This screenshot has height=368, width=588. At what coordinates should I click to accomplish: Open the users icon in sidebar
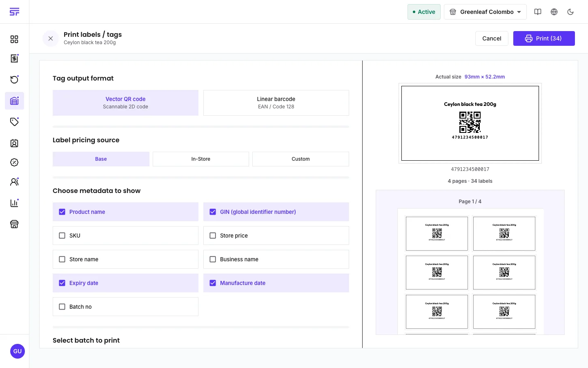coord(14,182)
